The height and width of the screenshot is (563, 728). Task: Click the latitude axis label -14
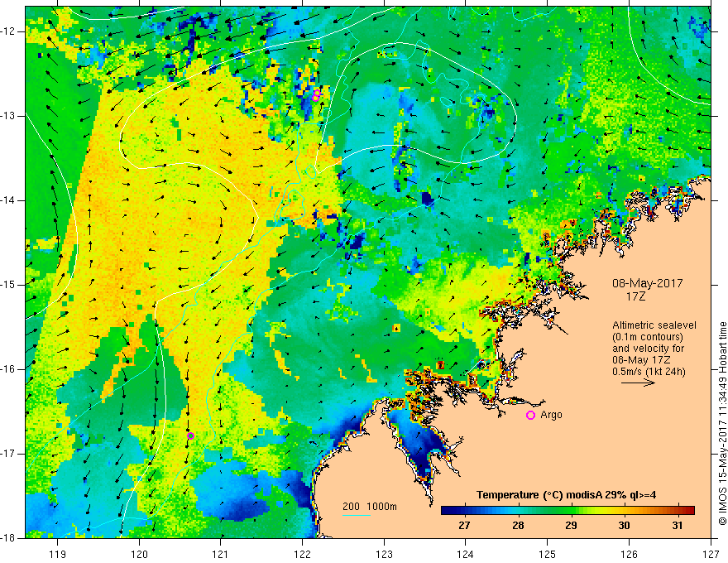tap(8, 200)
